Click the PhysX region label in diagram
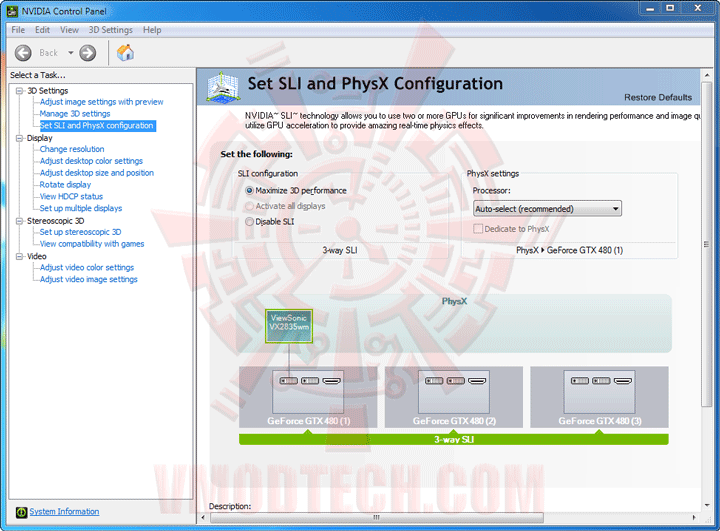The height and width of the screenshot is (531, 720). point(454,301)
